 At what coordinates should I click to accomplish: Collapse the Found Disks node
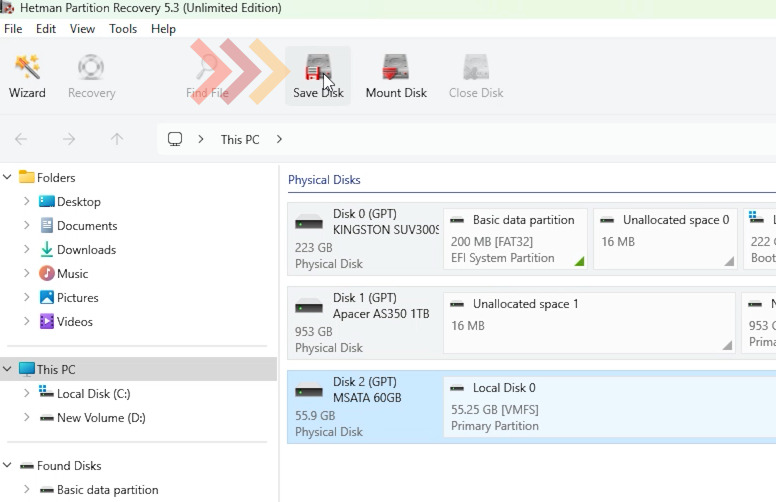click(7, 465)
